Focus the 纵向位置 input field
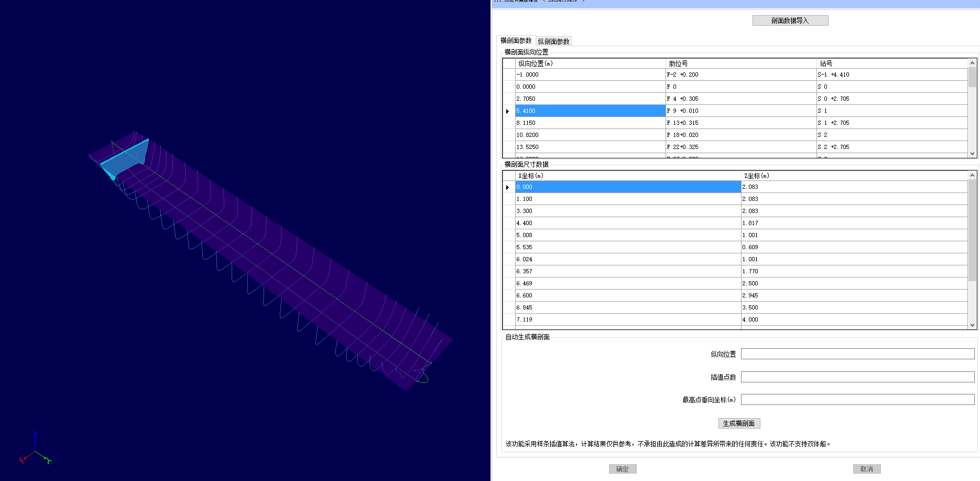Viewport: 980px width, 481px height. pos(857,354)
